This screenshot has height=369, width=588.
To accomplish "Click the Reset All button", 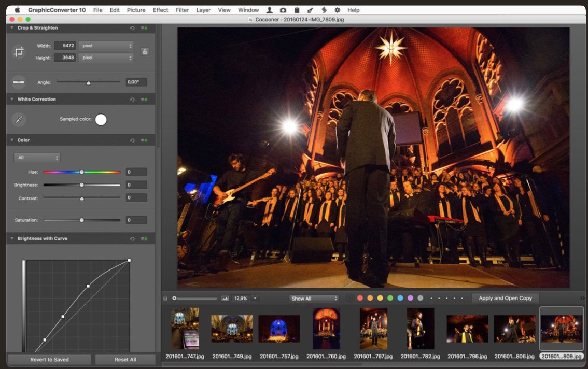I will tap(125, 360).
